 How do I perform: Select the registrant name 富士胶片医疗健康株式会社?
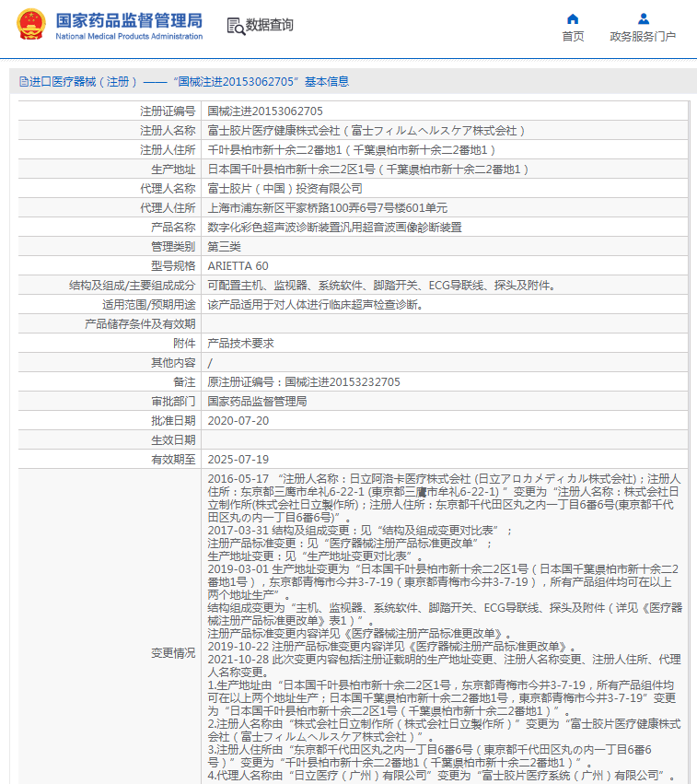pos(366,131)
